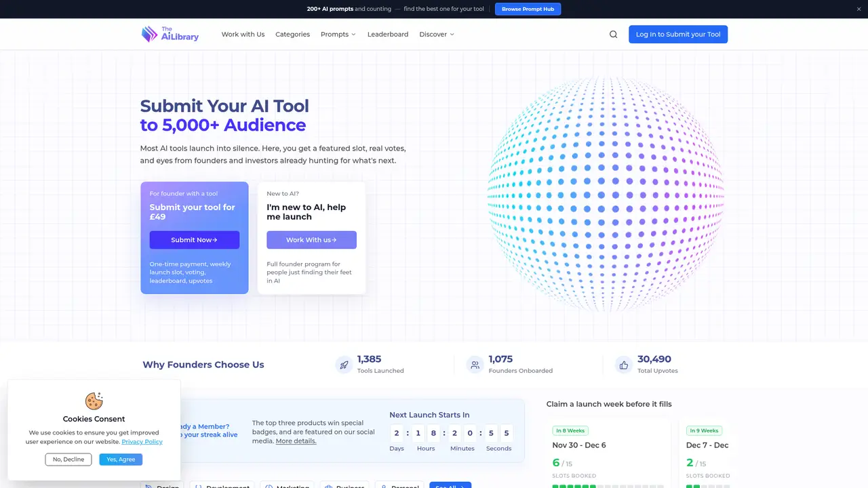Image resolution: width=868 pixels, height=488 pixels.
Task: Click the In 9 Weeks badge
Action: 704,430
